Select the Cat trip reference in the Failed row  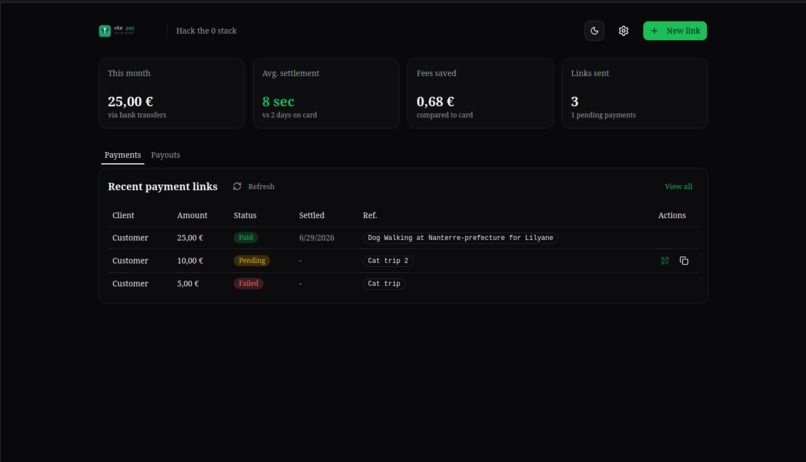click(384, 284)
